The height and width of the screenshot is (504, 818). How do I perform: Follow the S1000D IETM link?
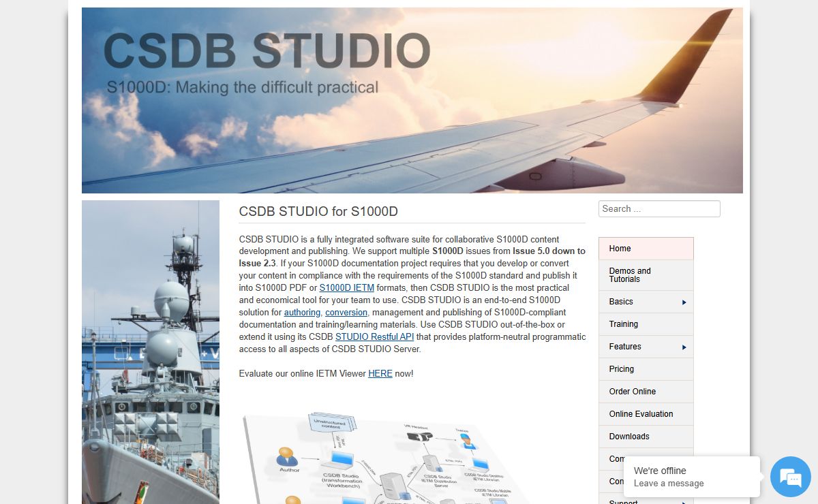click(346, 288)
